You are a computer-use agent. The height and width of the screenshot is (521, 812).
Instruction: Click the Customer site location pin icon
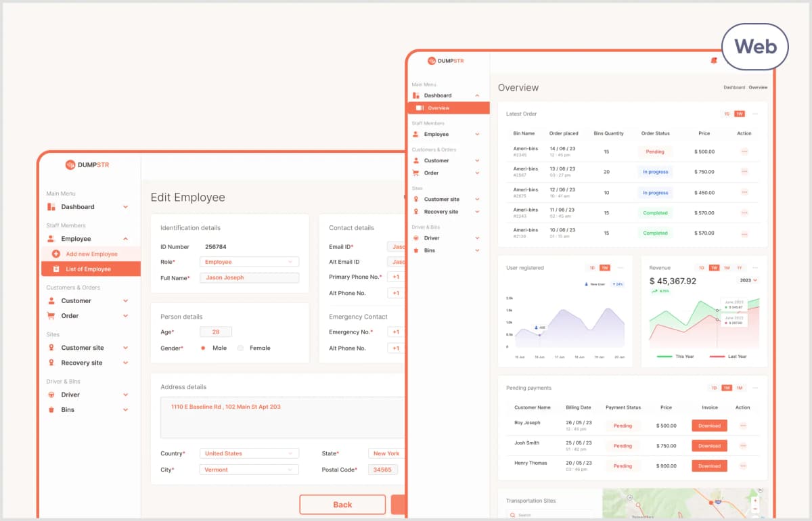(x=51, y=348)
